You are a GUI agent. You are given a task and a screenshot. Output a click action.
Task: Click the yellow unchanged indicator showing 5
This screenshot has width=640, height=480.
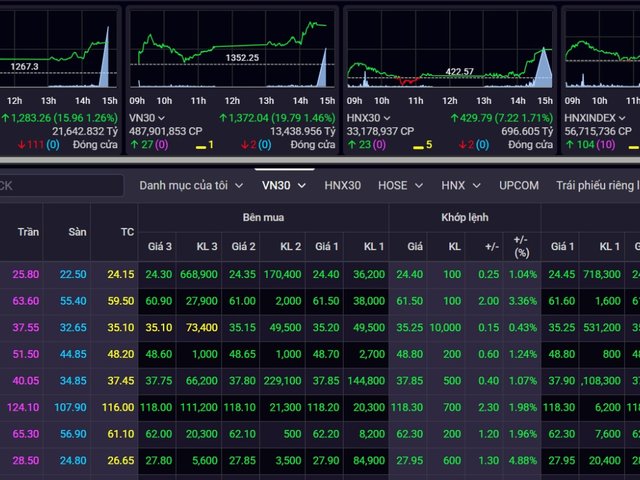(x=420, y=146)
